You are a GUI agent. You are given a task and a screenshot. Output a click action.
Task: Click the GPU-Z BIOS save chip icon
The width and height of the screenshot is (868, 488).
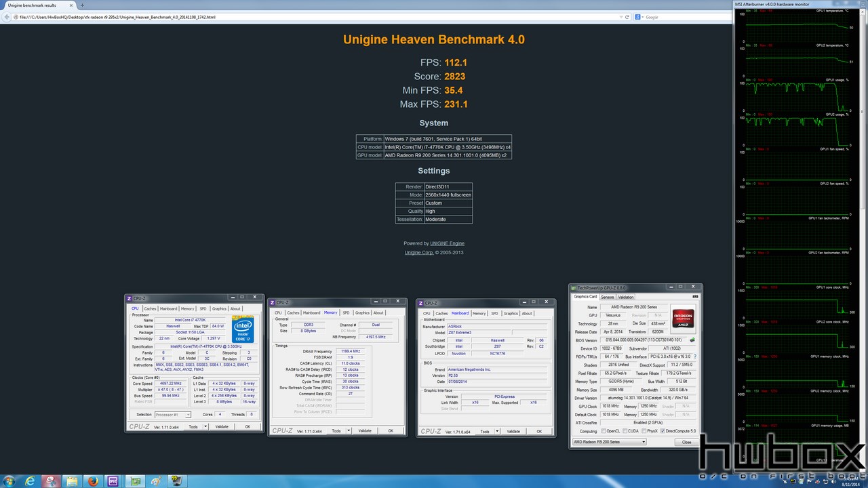[x=692, y=340]
